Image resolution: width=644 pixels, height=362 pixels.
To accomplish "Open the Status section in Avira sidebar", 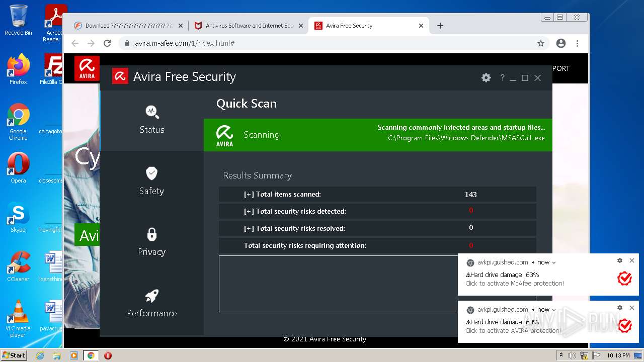I will click(152, 120).
